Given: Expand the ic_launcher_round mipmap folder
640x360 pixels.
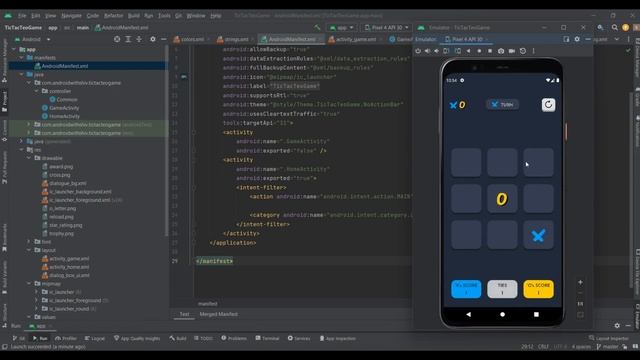Looking at the screenshot, I should point(37,309).
